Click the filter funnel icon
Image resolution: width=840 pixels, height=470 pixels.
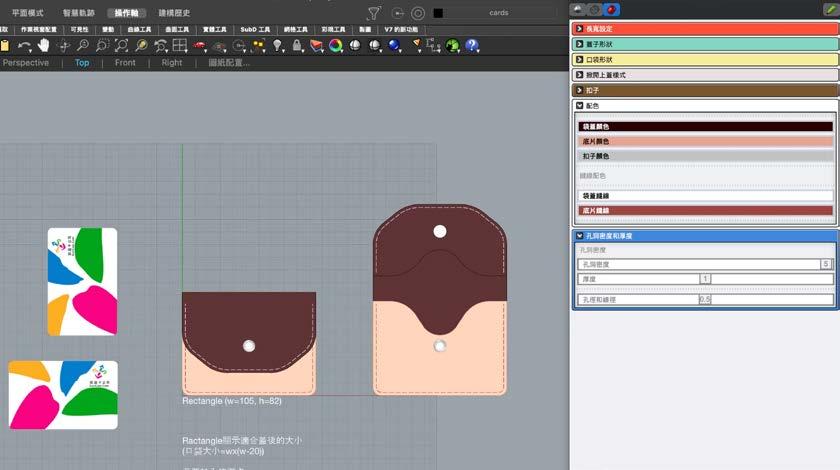click(x=374, y=13)
